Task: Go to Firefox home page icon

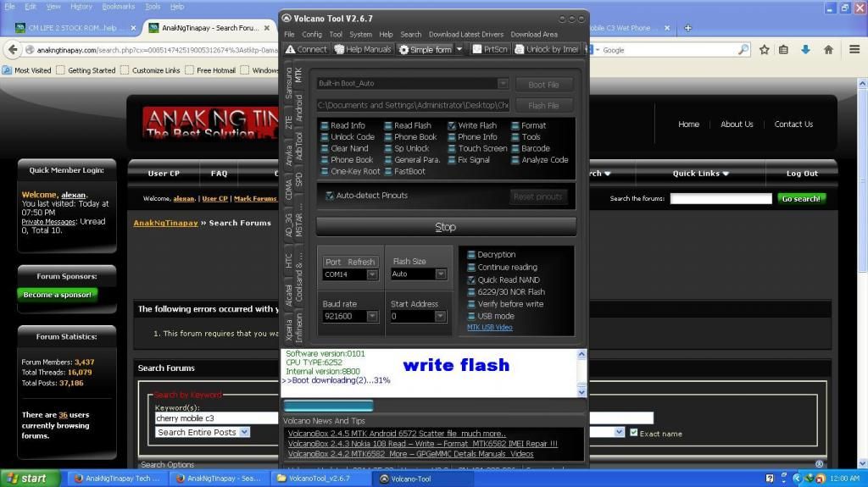Action: pyautogui.click(x=828, y=50)
